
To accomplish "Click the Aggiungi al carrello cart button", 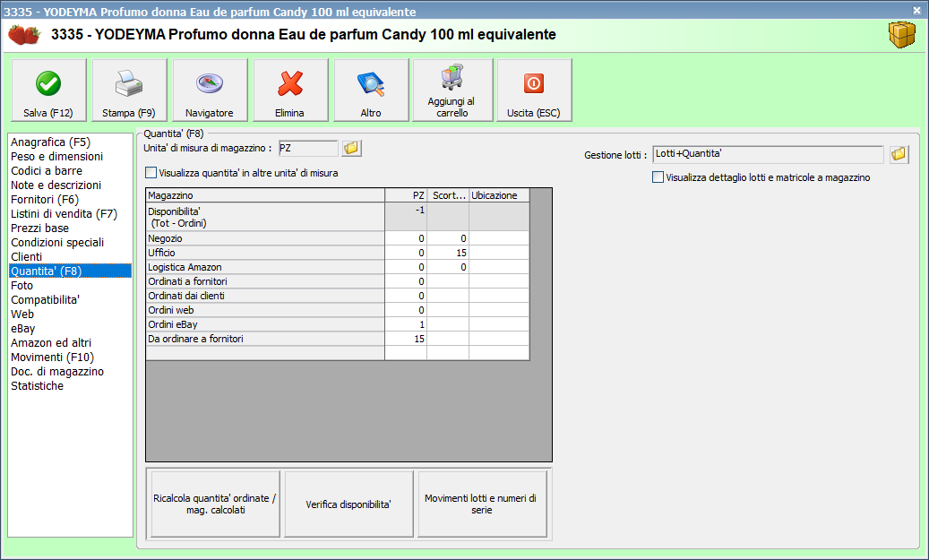I will coord(452,90).
